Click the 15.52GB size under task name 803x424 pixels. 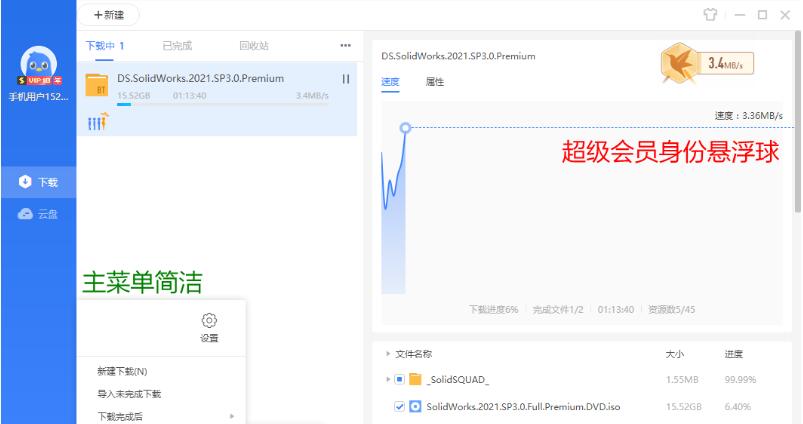click(x=134, y=96)
